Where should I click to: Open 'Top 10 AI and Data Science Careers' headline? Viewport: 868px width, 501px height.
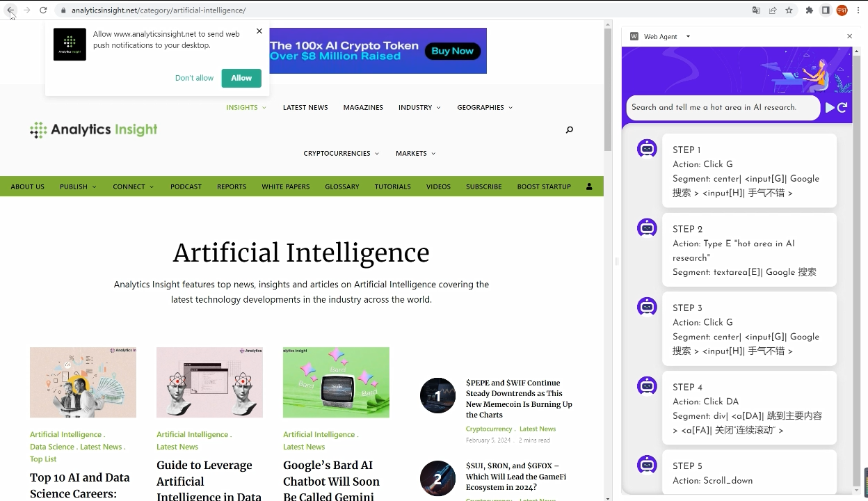(x=80, y=486)
